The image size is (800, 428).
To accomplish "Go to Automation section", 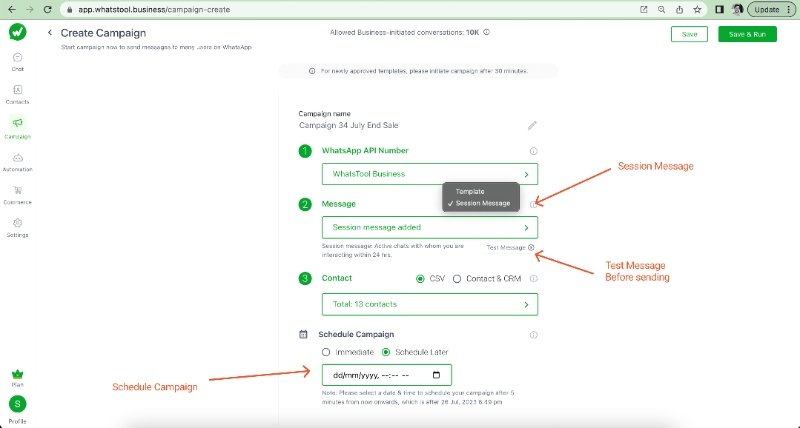I will 18,161.
